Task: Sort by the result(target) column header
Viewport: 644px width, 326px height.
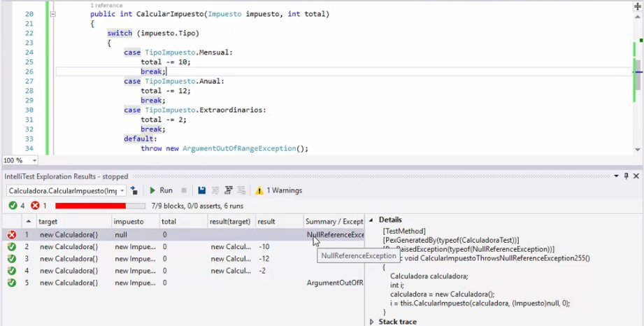Action: point(230,222)
